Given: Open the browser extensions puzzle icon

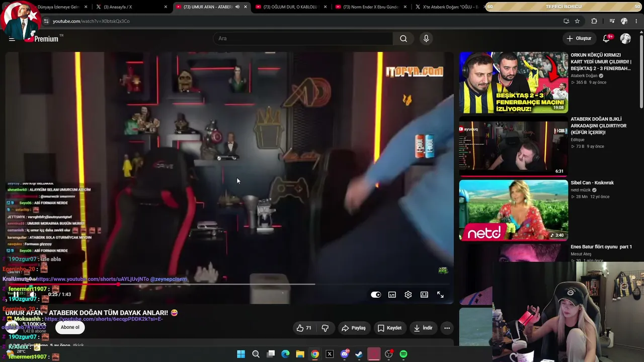Looking at the screenshot, I should 594,21.
